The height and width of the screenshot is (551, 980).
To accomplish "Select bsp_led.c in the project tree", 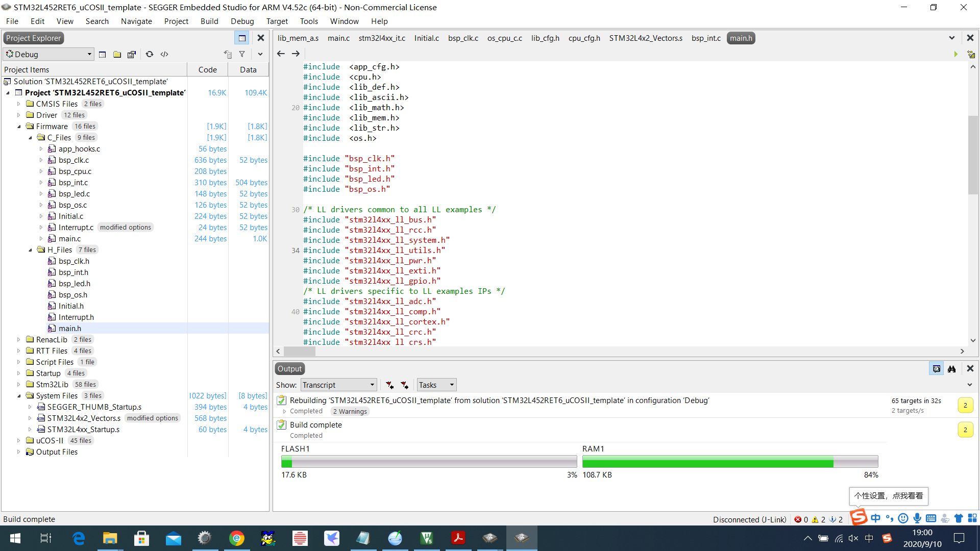I will click(74, 194).
